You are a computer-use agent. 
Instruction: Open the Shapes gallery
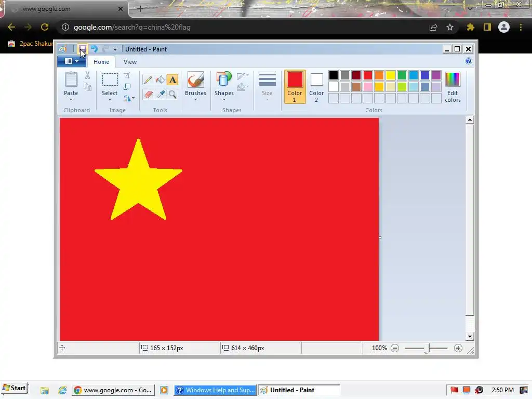point(224,86)
